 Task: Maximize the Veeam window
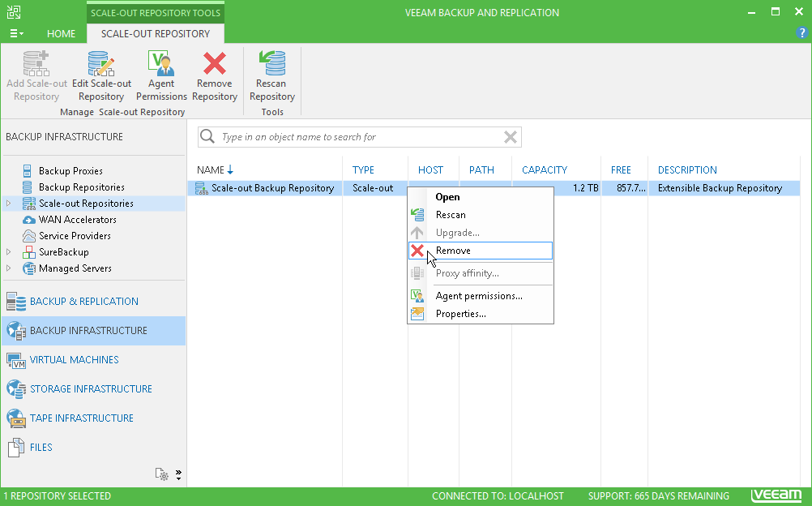(x=776, y=11)
